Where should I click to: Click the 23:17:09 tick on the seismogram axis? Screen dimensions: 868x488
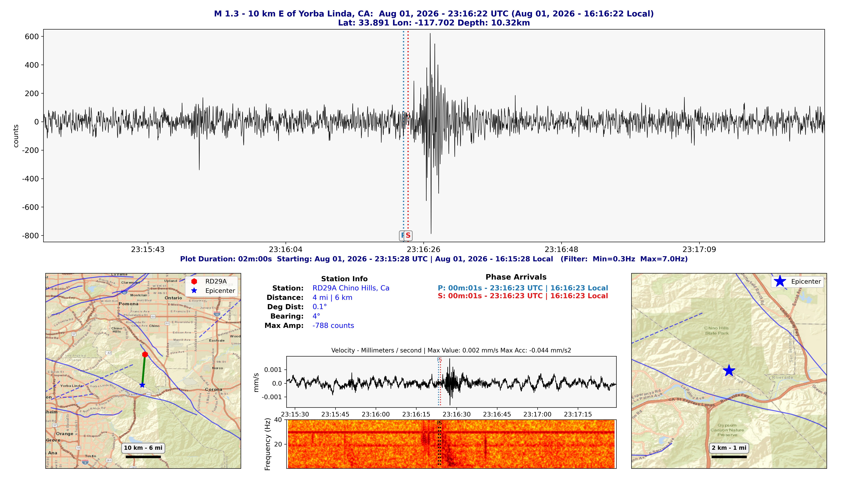[x=700, y=250]
